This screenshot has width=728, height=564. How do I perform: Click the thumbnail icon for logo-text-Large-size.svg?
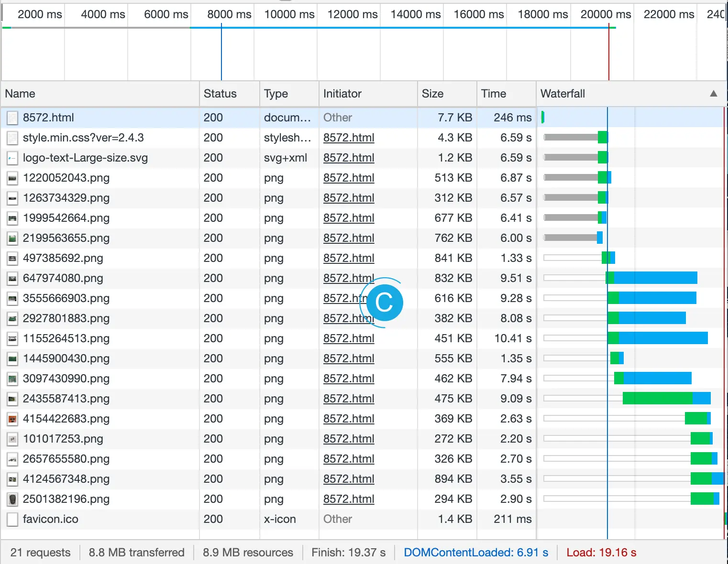(12, 158)
